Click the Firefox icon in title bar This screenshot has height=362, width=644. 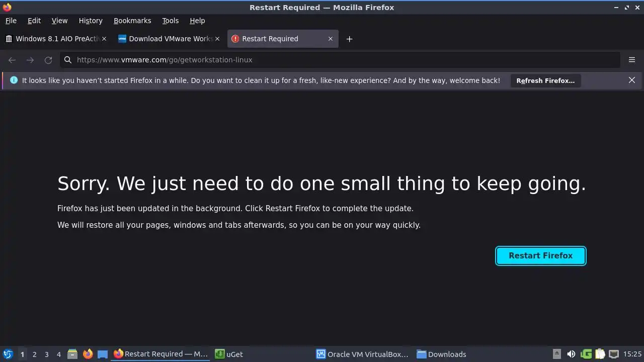(7, 7)
